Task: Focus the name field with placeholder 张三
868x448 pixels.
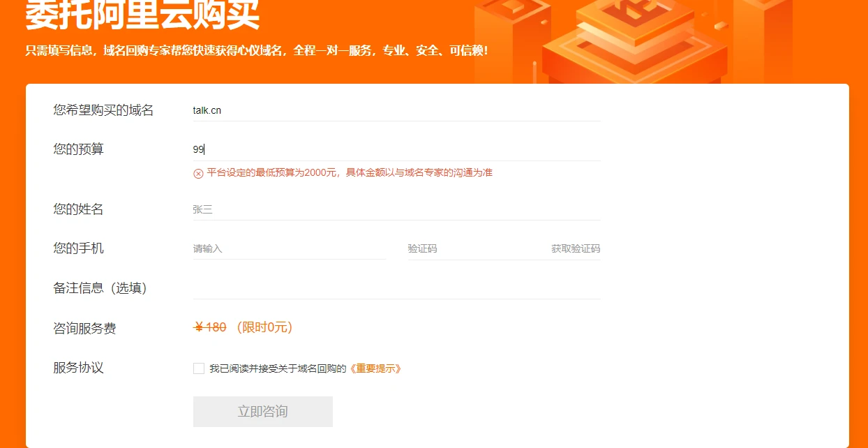Action: click(396, 209)
